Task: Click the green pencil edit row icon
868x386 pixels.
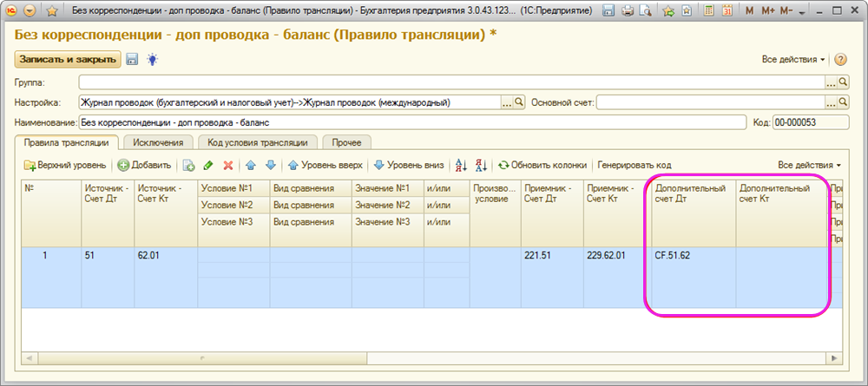Action: coord(208,165)
